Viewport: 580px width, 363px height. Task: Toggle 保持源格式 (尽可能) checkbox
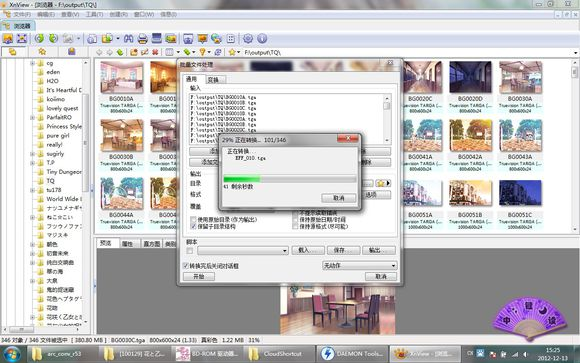[x=295, y=226]
